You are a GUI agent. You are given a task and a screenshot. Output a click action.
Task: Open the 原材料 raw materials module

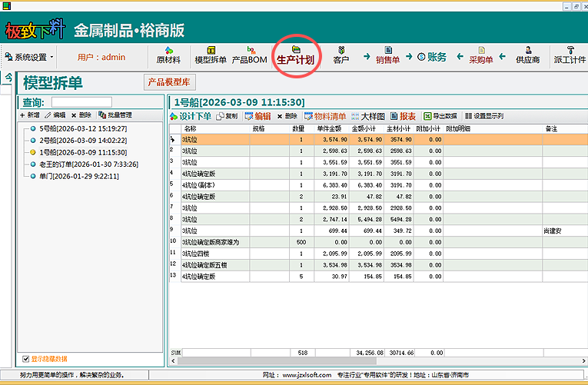(x=168, y=55)
